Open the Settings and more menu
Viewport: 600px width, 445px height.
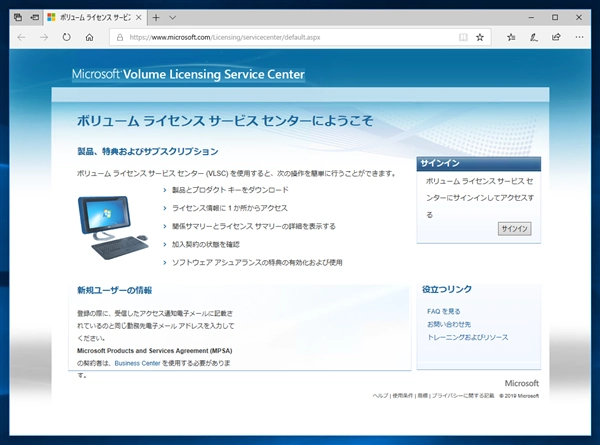point(579,37)
